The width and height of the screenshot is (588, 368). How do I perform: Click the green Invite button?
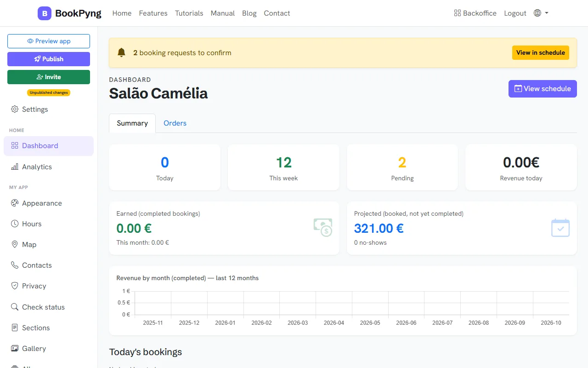pos(49,77)
